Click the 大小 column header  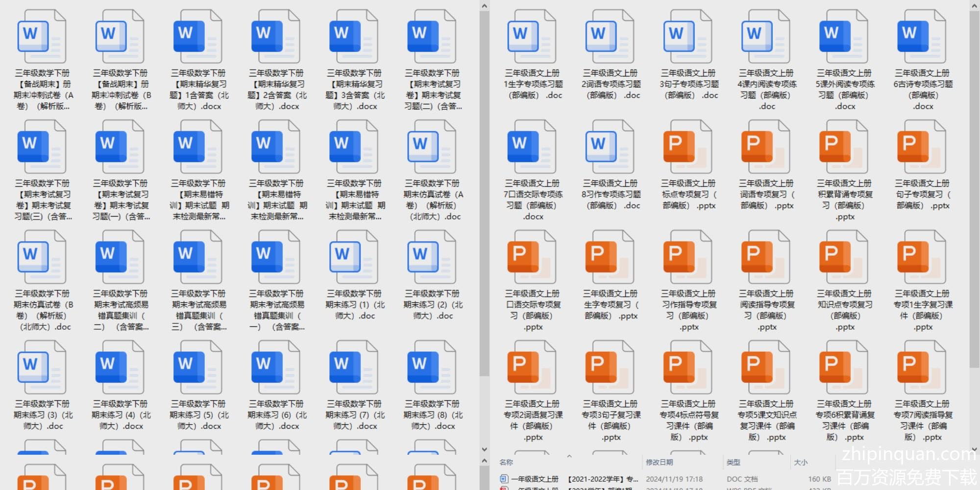click(x=801, y=462)
